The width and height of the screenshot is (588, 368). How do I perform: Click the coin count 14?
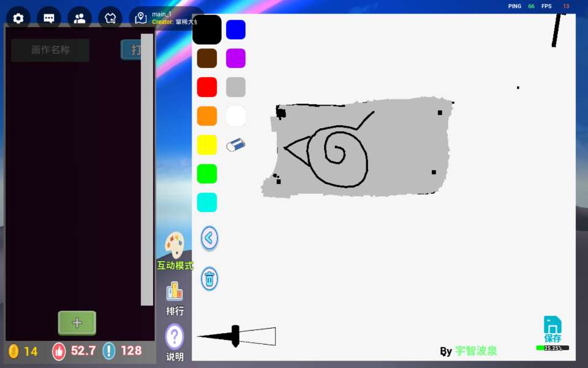[31, 351]
